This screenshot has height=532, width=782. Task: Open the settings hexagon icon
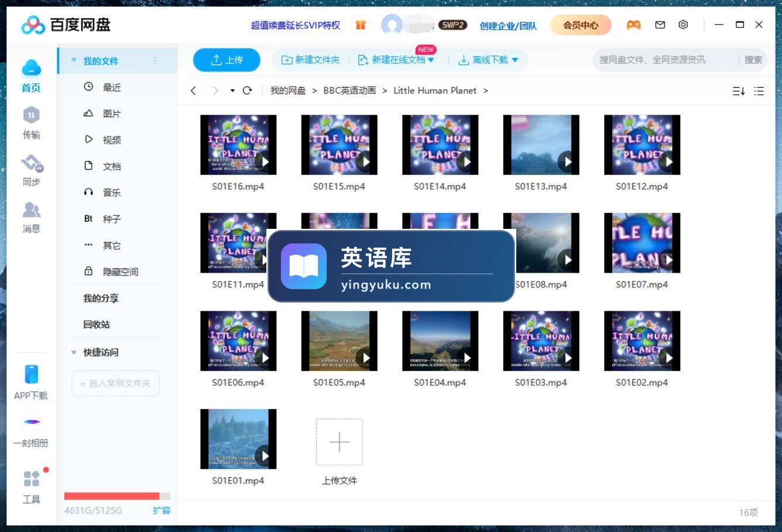(683, 25)
